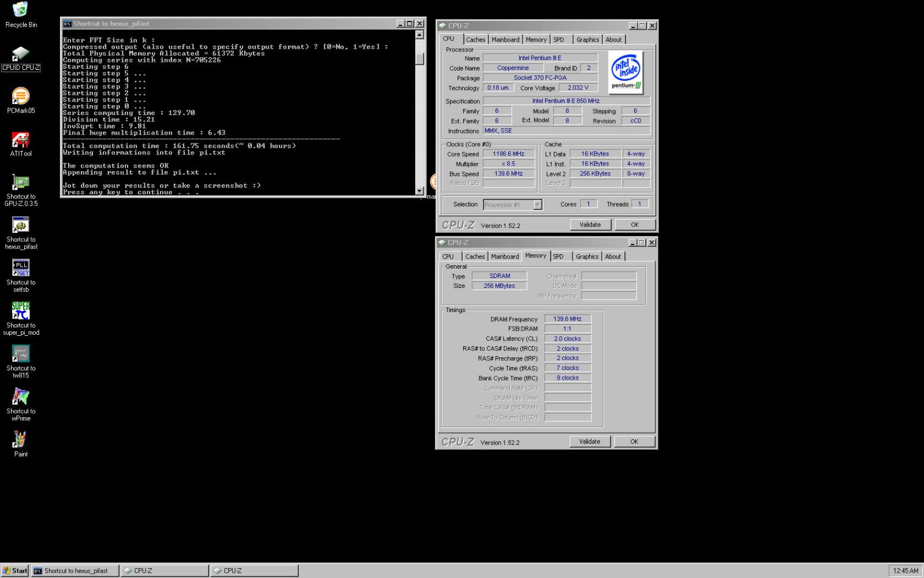
Task: Click the console vertical scrollbar thumb
Action: (420, 58)
